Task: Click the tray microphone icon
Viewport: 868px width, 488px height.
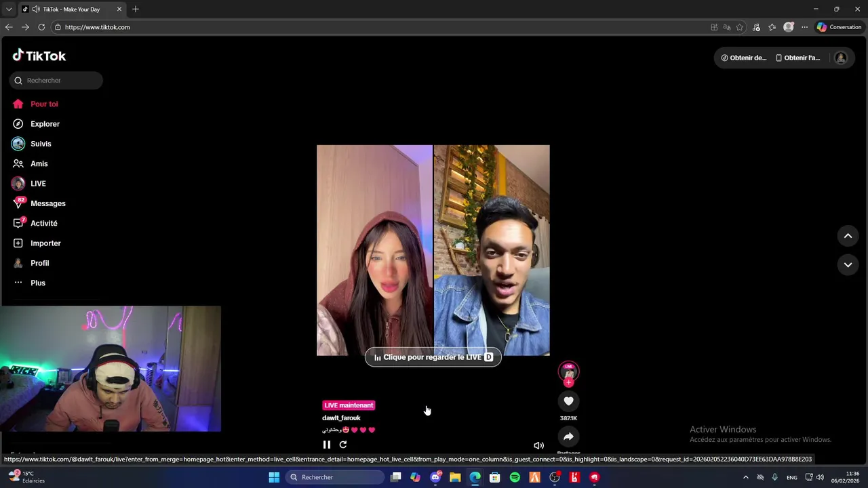Action: (x=774, y=477)
